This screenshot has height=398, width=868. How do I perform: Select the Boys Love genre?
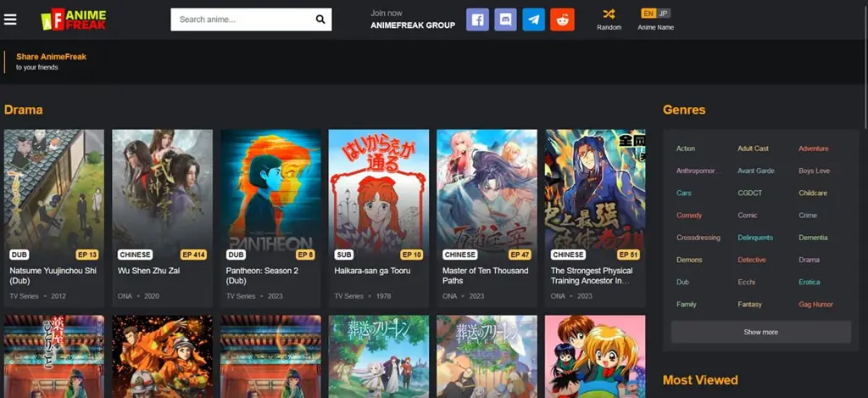(x=814, y=171)
